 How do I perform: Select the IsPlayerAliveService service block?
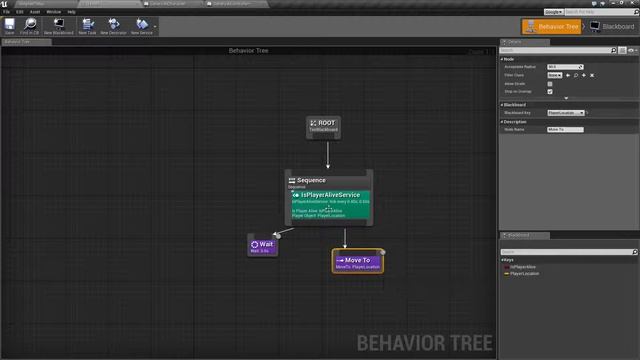coord(331,204)
